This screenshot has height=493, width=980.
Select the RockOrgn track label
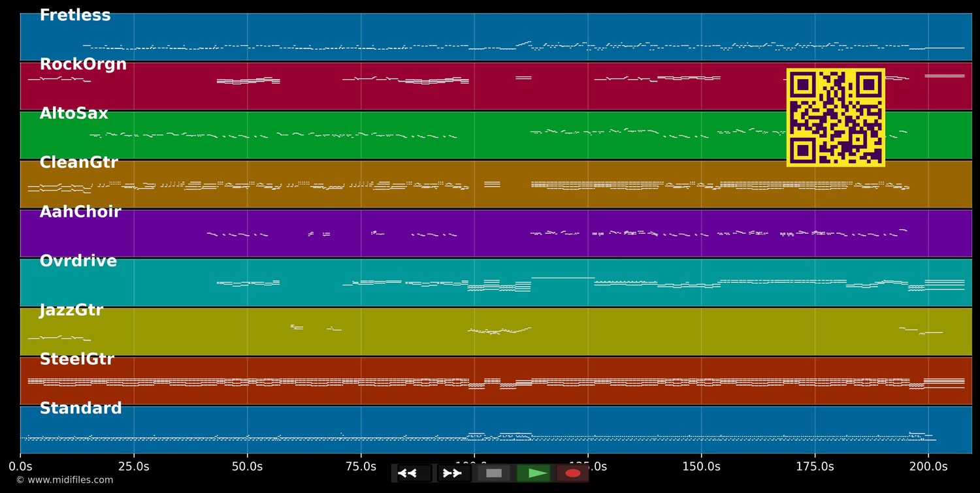point(83,65)
